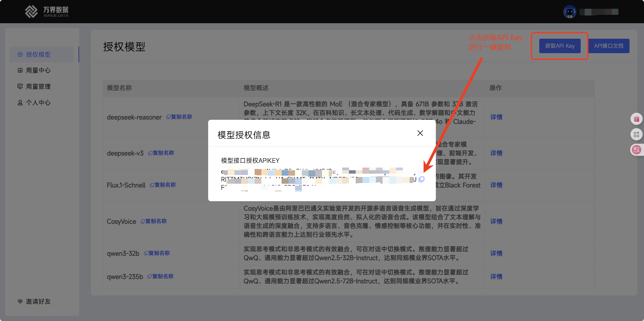
Task: Click the 模型名称 column header
Action: click(119, 88)
